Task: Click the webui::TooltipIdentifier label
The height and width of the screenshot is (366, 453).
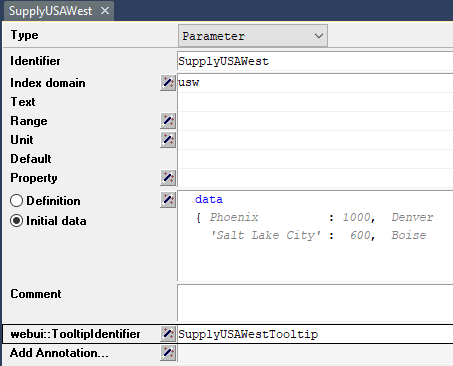Action: click(x=75, y=334)
